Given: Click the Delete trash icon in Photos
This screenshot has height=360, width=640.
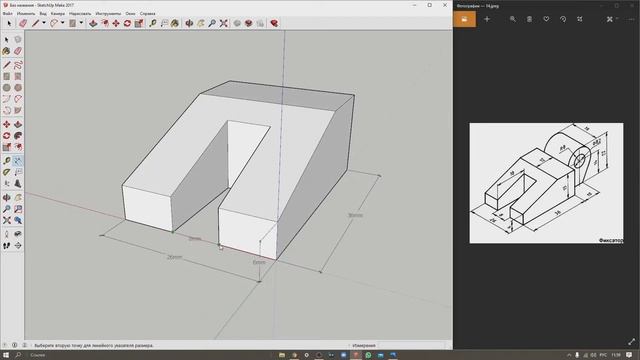Looking at the screenshot, I should point(529,19).
